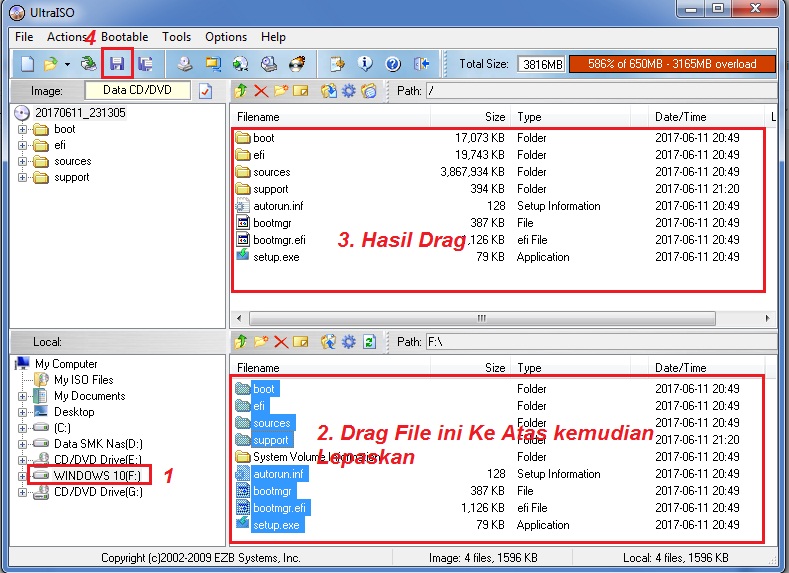
Task: Expand Data SMK Nas(D:) drive node
Action: pos(22,444)
